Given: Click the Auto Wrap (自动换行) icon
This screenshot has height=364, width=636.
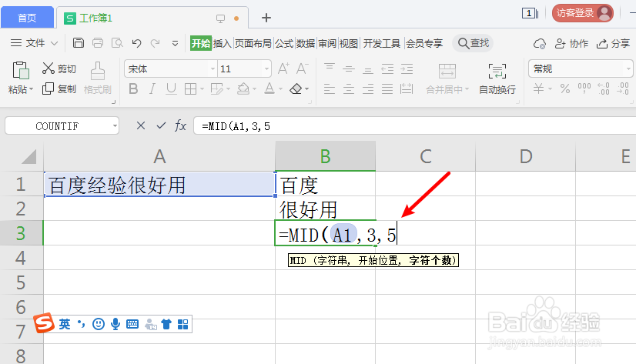Looking at the screenshot, I should [x=497, y=71].
